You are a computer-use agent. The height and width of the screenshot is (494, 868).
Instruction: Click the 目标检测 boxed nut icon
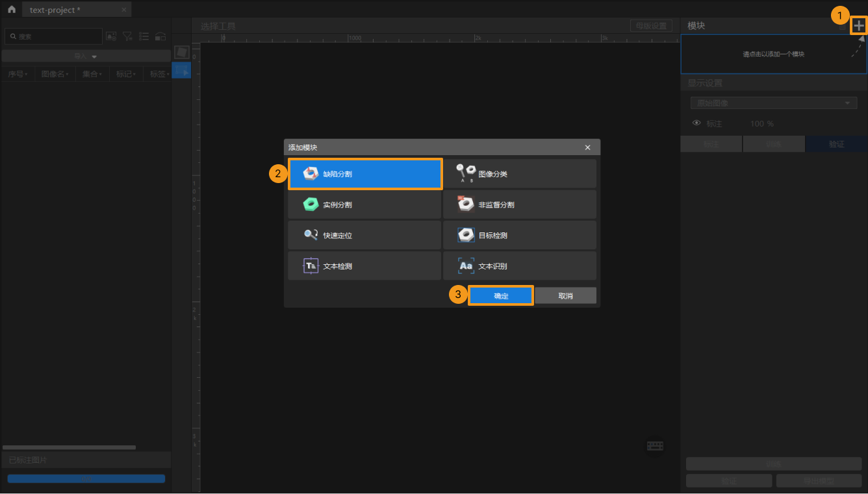tap(466, 235)
